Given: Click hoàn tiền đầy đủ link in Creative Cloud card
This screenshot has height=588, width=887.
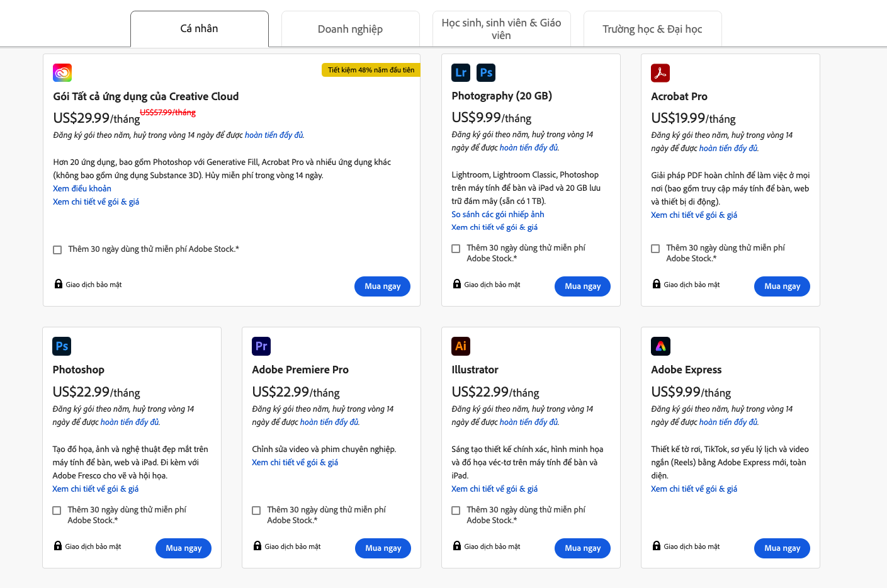Looking at the screenshot, I should pos(274,135).
